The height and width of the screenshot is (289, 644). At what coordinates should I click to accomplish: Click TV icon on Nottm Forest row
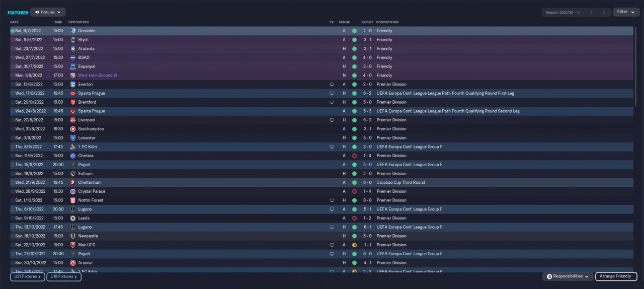pos(332,200)
